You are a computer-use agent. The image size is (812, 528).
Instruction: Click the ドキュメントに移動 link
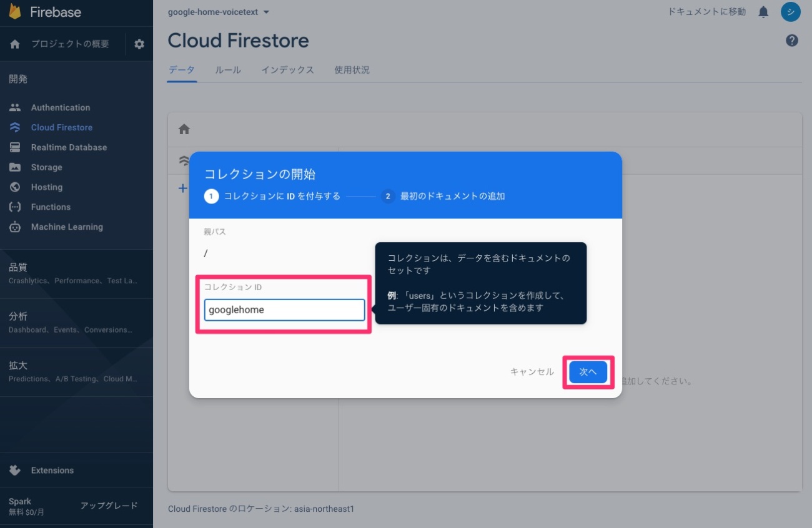click(706, 12)
